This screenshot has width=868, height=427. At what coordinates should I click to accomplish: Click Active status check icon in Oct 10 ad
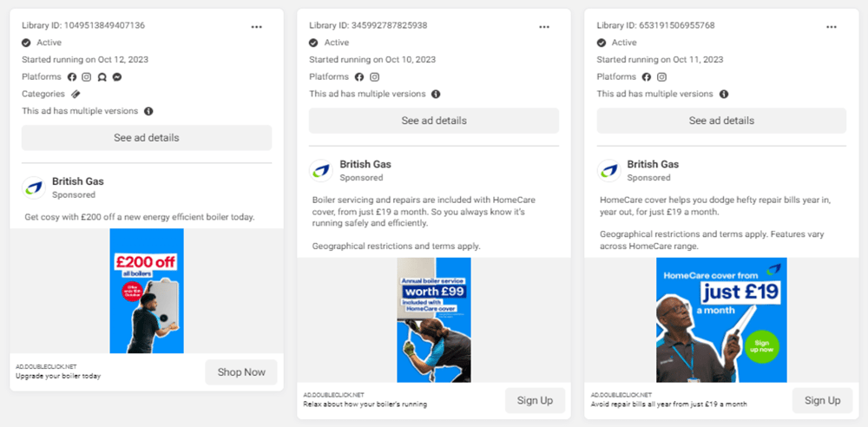click(x=313, y=43)
